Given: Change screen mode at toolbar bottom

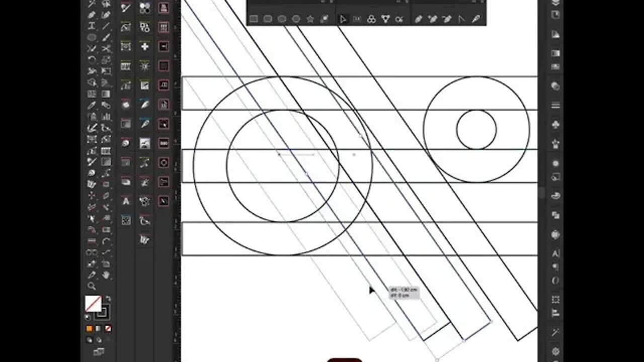Looking at the screenshot, I should pyautogui.click(x=99, y=351).
